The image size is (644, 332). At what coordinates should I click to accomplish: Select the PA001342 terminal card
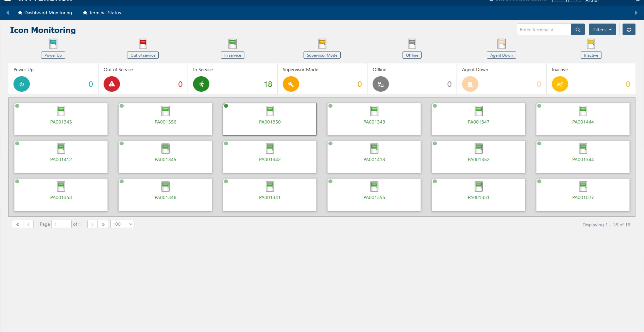point(270,157)
